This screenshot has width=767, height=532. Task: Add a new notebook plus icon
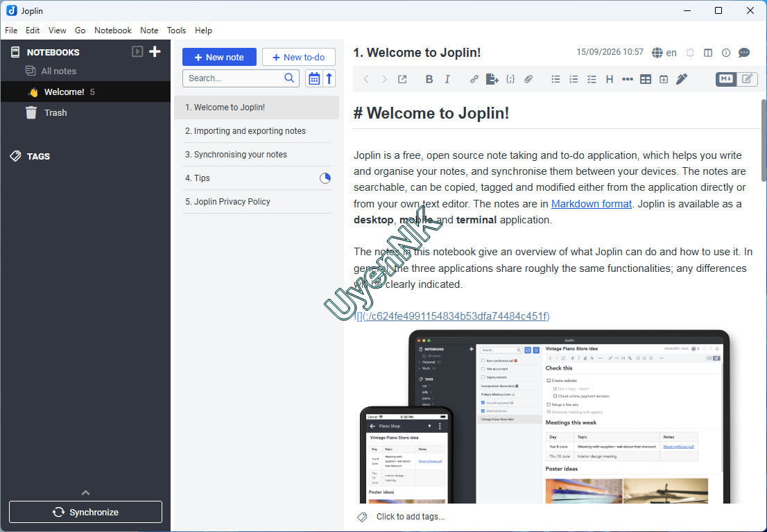(x=155, y=51)
